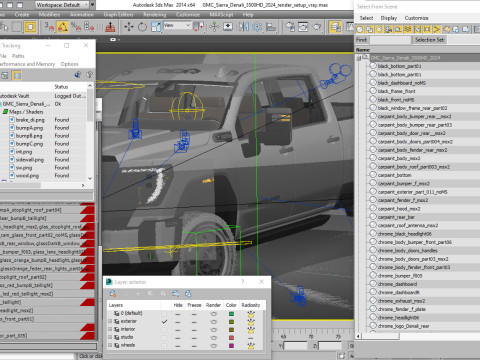The width and height of the screenshot is (480, 360).
Task: Toggle Render for studio layer
Action: coord(213,337)
